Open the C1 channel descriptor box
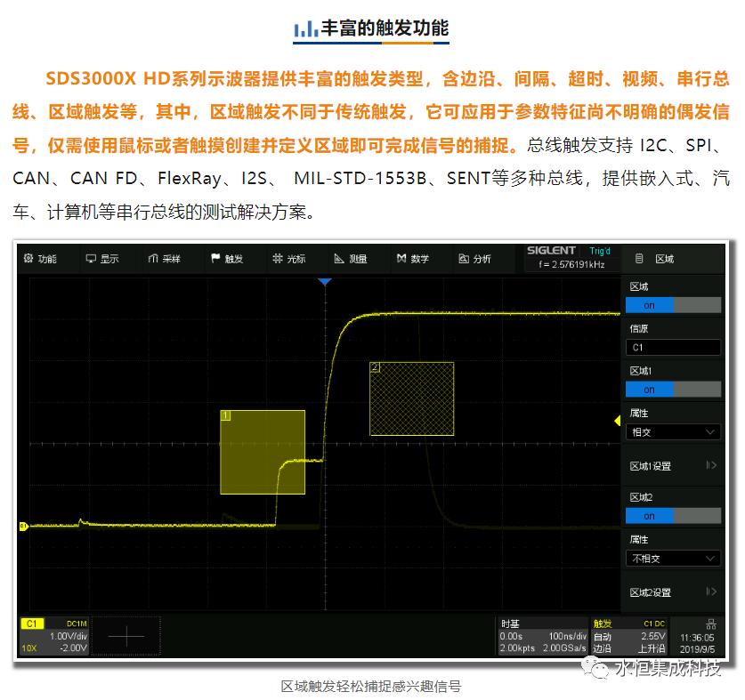This screenshot has width=745, height=700. tap(54, 636)
